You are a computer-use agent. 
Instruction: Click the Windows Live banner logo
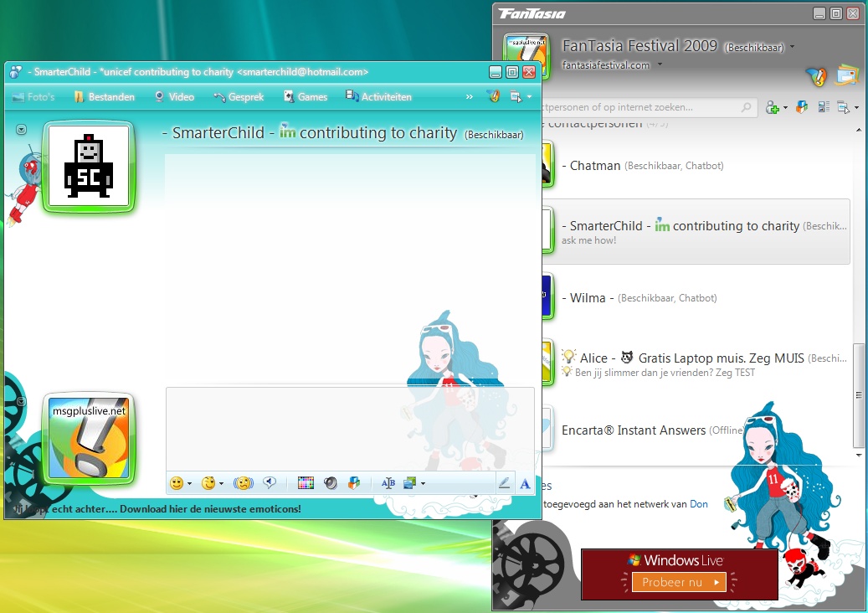click(x=675, y=560)
